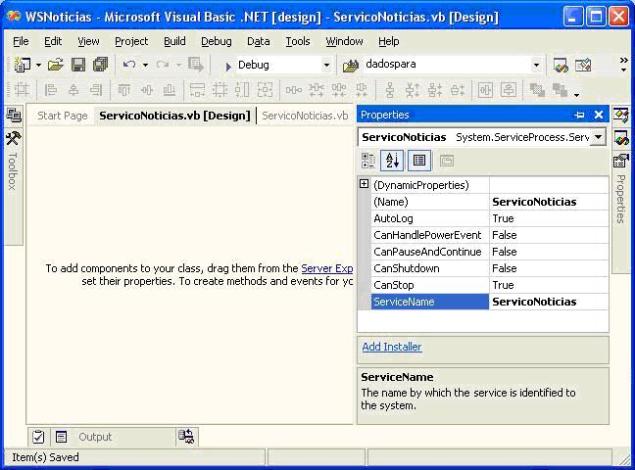635x470 pixels.
Task: Click the Undo arrow icon
Action: [x=129, y=65]
